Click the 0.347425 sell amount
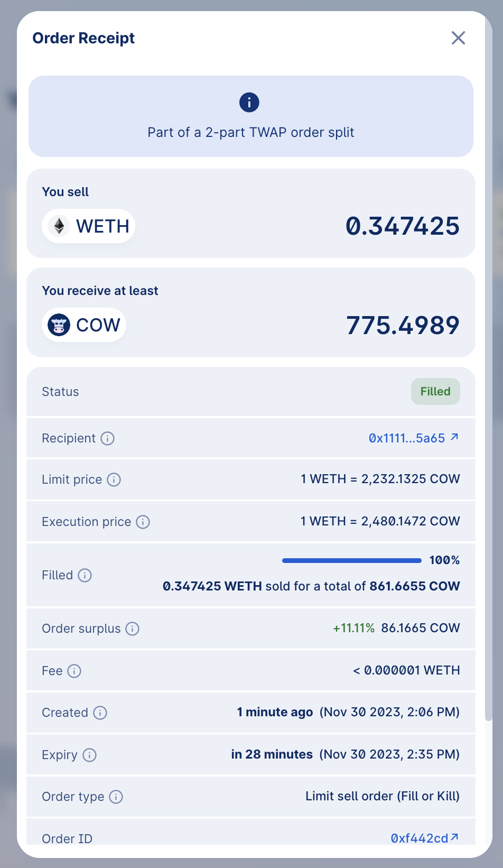The image size is (503, 868). 402,226
